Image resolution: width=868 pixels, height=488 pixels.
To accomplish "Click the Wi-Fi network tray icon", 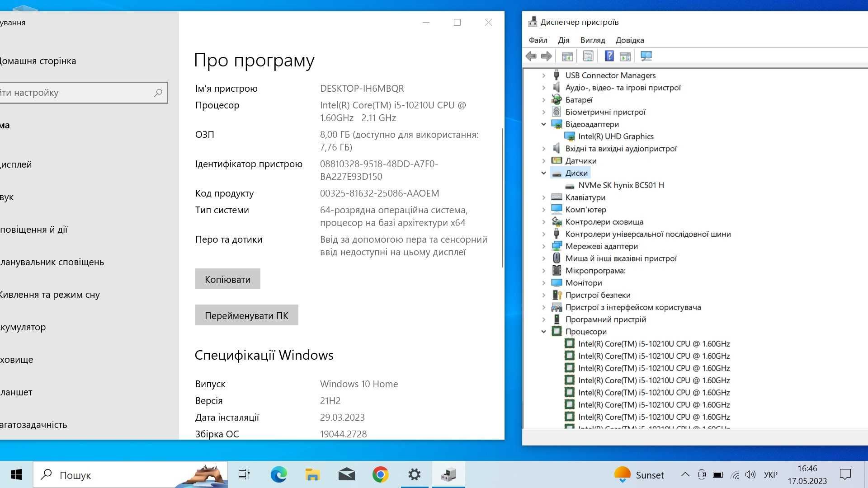I will click(735, 475).
